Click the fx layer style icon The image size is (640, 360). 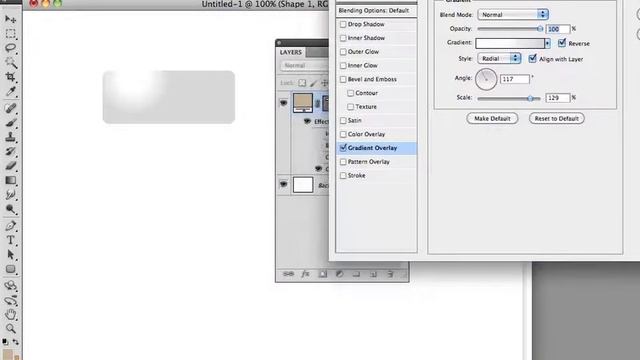click(305, 274)
